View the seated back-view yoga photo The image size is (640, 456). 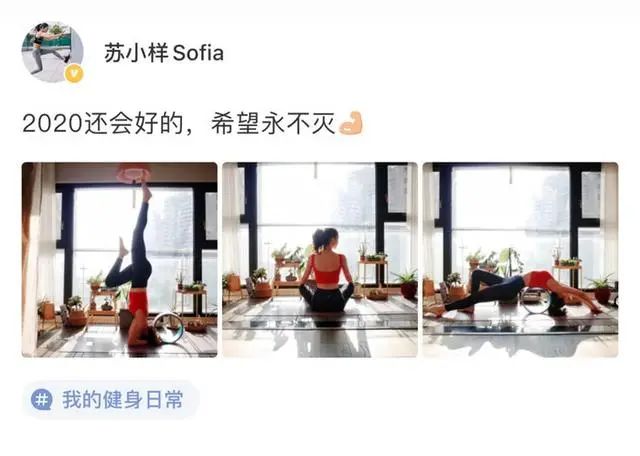320,260
